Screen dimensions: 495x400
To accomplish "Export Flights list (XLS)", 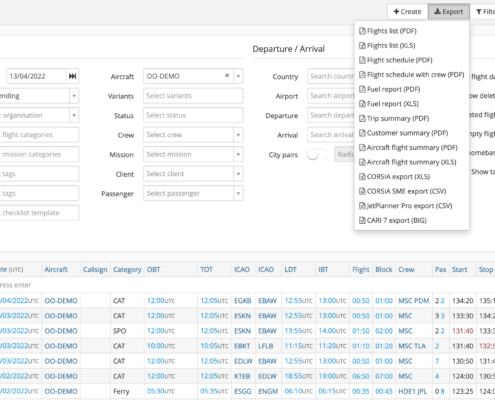I will tap(387, 46).
